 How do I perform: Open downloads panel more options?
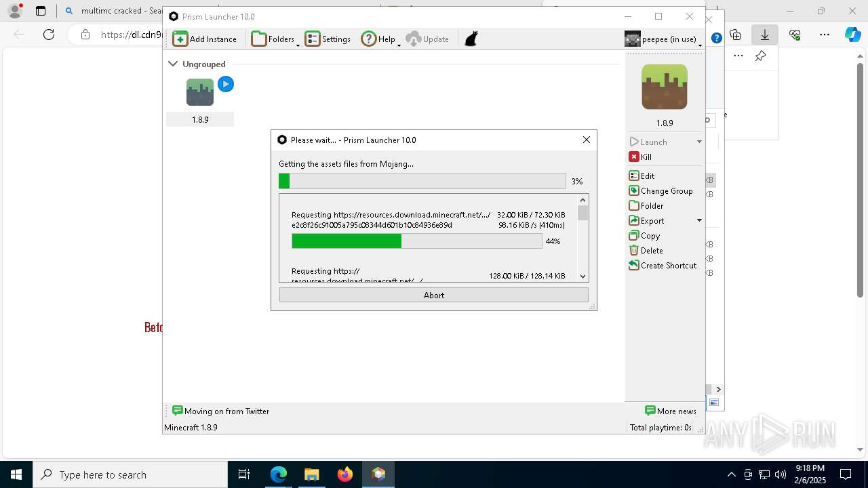pos(738,56)
